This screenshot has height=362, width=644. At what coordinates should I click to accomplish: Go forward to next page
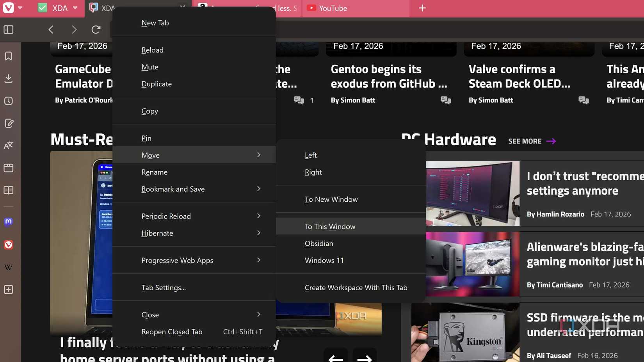[x=74, y=30]
